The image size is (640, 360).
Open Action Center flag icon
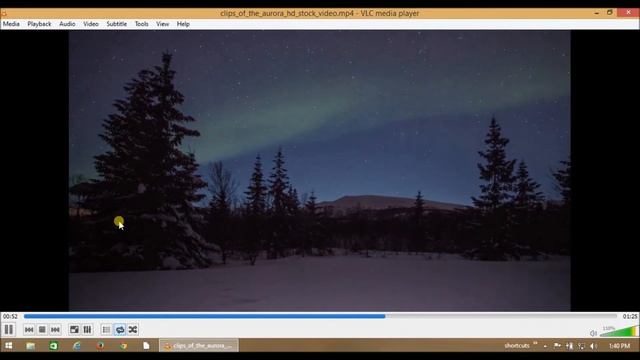coord(557,346)
